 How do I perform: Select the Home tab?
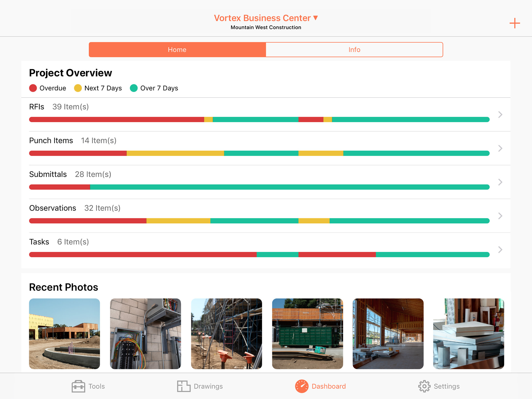(x=177, y=50)
